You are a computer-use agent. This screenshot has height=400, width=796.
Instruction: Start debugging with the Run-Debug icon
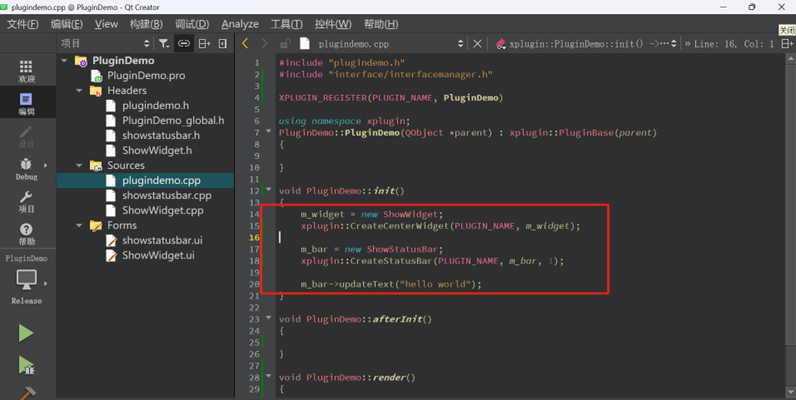[x=26, y=366]
